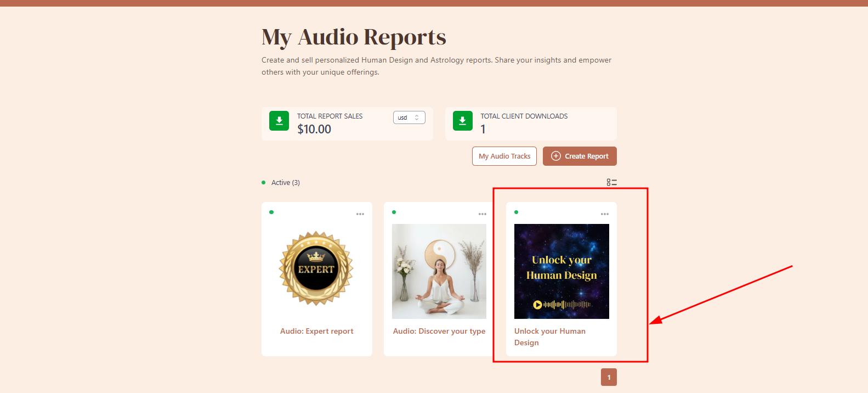
Task: Select the Expert gold badge thumbnail
Action: coord(316,269)
